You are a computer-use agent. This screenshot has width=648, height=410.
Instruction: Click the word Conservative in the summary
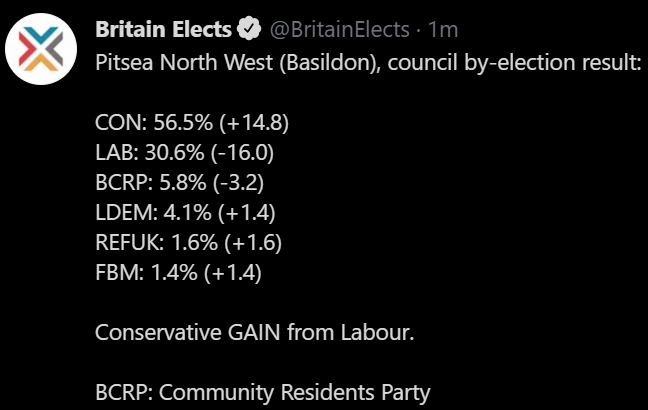154,331
